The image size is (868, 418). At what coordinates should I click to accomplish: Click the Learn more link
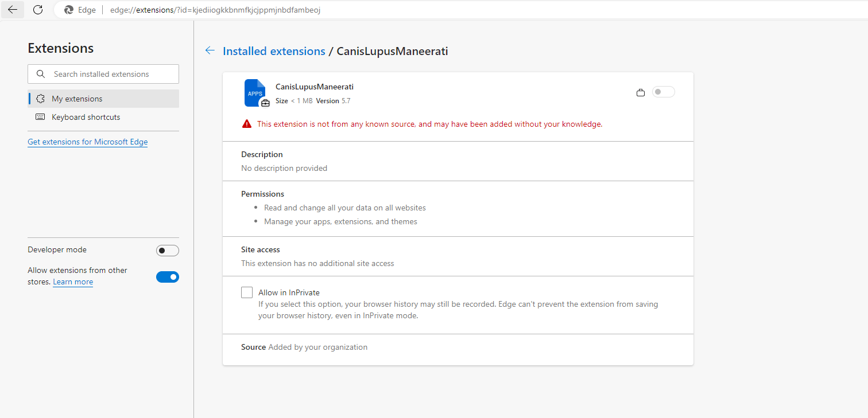(x=73, y=282)
